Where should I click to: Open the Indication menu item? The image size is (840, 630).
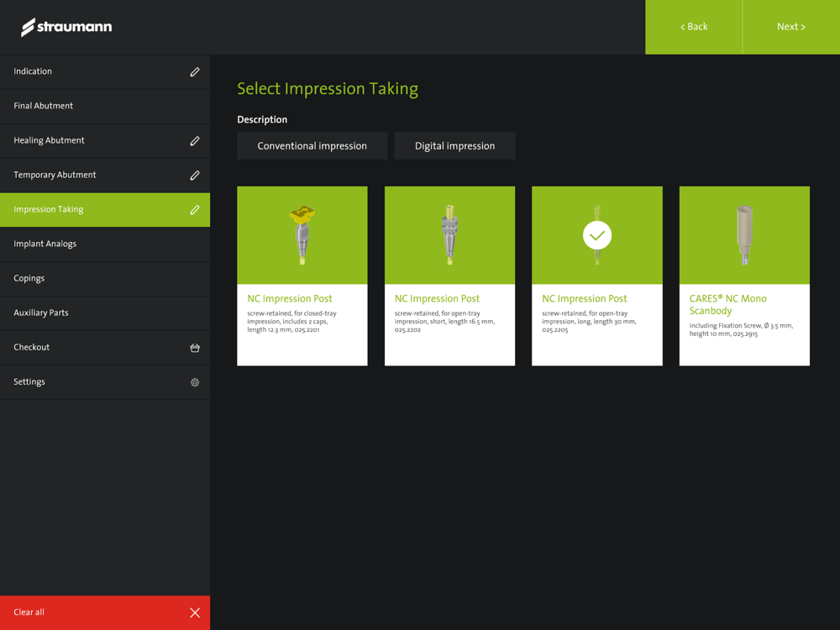105,71
